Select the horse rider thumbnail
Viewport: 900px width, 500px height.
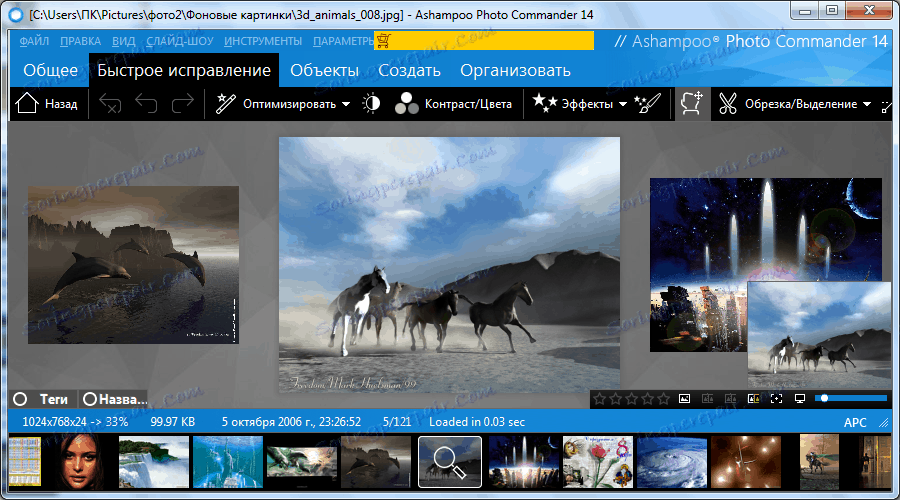(x=819, y=462)
